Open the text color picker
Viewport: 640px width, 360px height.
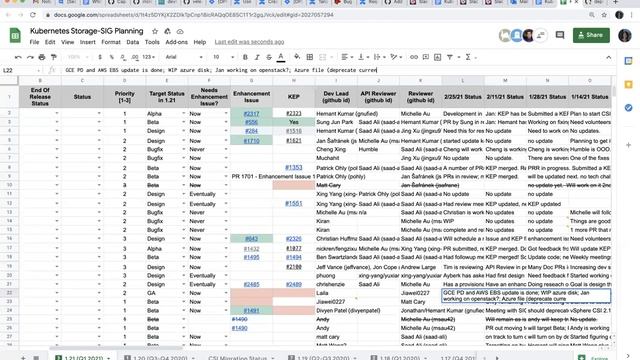click(281, 57)
